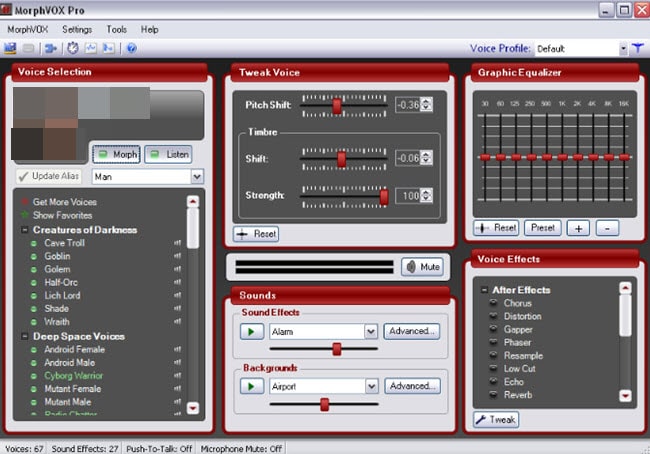Mute the microphone with the Mute button
The width and height of the screenshot is (650, 454).
(422, 267)
